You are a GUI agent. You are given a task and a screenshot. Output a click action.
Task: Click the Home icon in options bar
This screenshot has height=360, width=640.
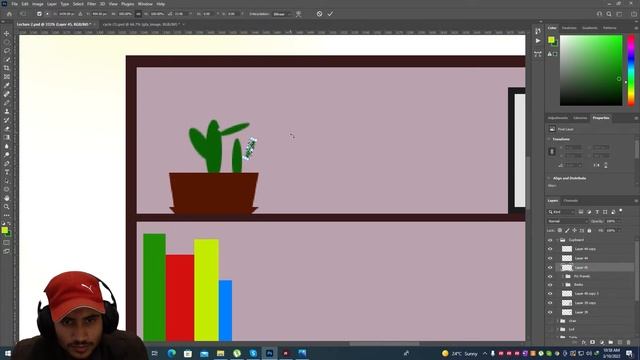click(9, 14)
